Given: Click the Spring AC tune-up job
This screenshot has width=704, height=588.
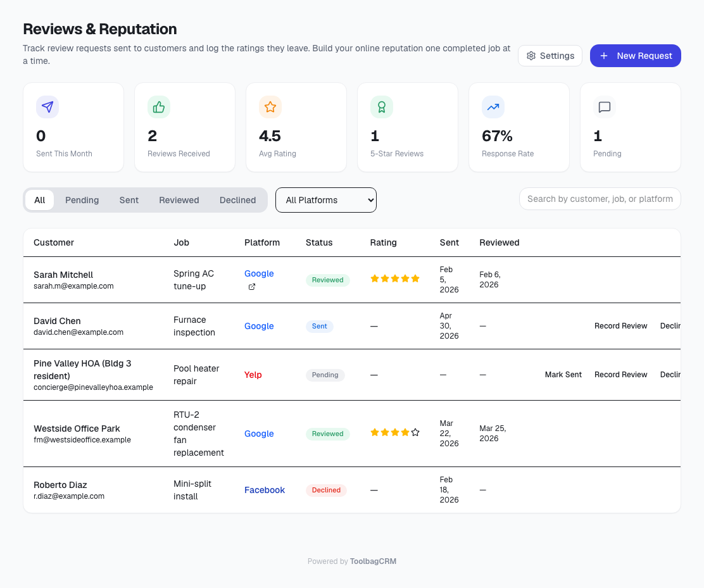Looking at the screenshot, I should click(x=194, y=280).
